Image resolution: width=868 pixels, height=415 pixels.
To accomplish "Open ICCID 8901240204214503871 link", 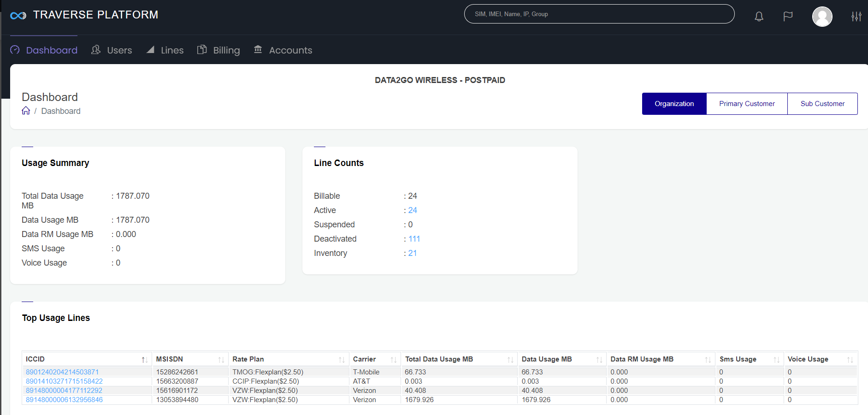I will click(x=62, y=372).
